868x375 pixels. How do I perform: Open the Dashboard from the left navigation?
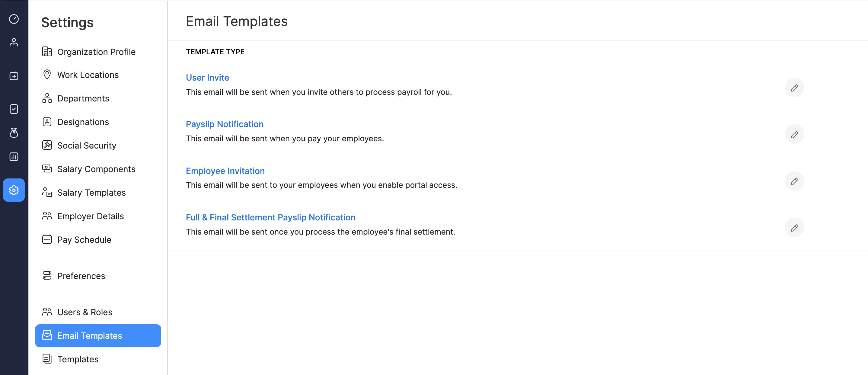pos(14,19)
